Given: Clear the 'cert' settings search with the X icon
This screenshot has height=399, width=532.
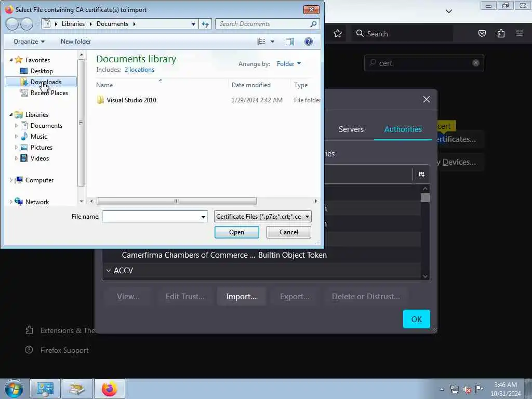Looking at the screenshot, I should (x=476, y=63).
